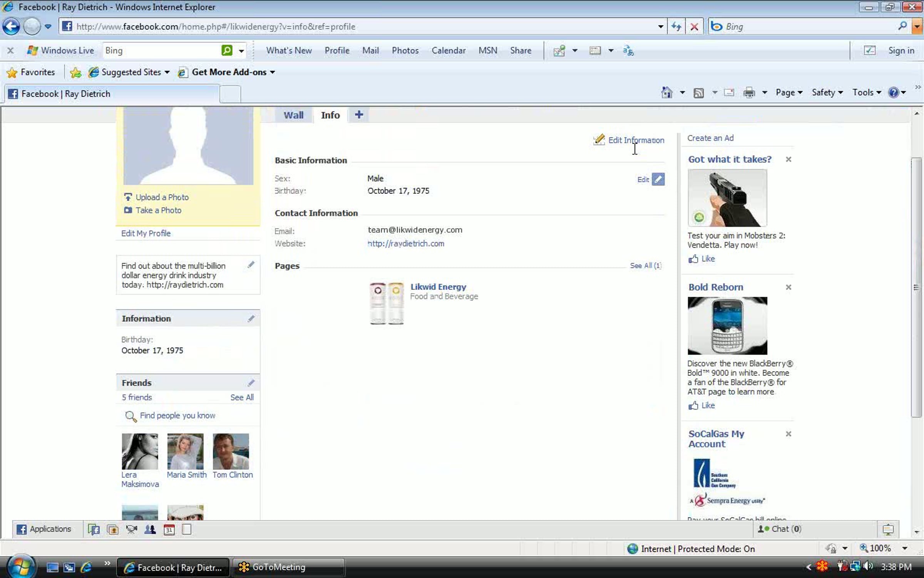Screen dimensions: 924x578
Task: Click the pencil icon on Information box
Action: (x=251, y=318)
